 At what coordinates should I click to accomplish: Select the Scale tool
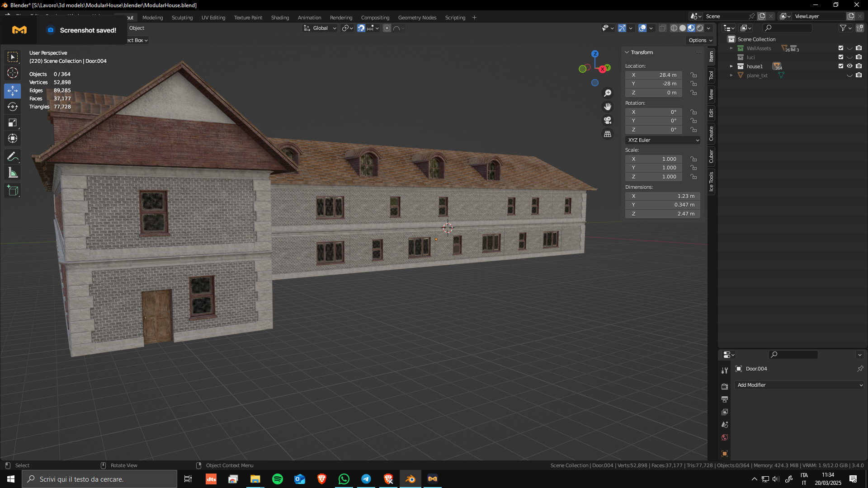coord(13,122)
